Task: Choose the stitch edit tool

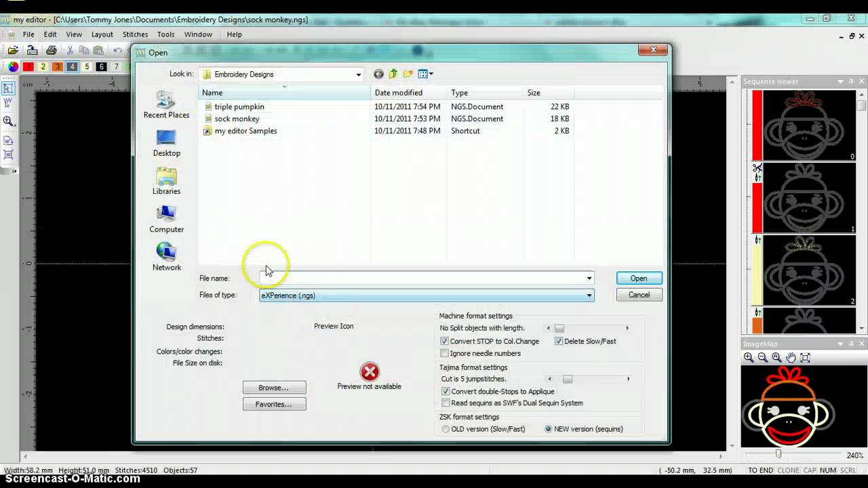Action: 8,103
